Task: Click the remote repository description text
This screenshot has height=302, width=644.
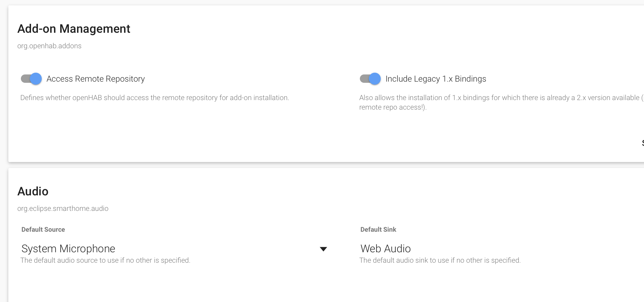Action: pos(154,97)
